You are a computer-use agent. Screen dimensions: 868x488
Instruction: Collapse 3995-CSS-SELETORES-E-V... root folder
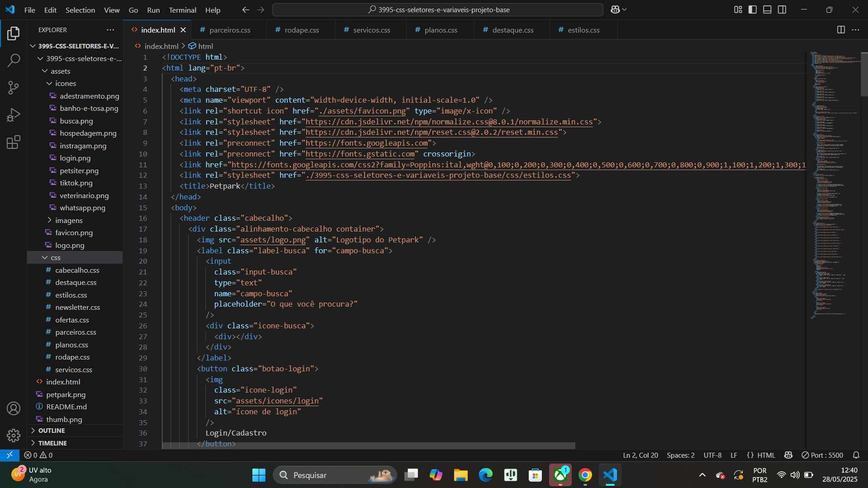coord(75,46)
